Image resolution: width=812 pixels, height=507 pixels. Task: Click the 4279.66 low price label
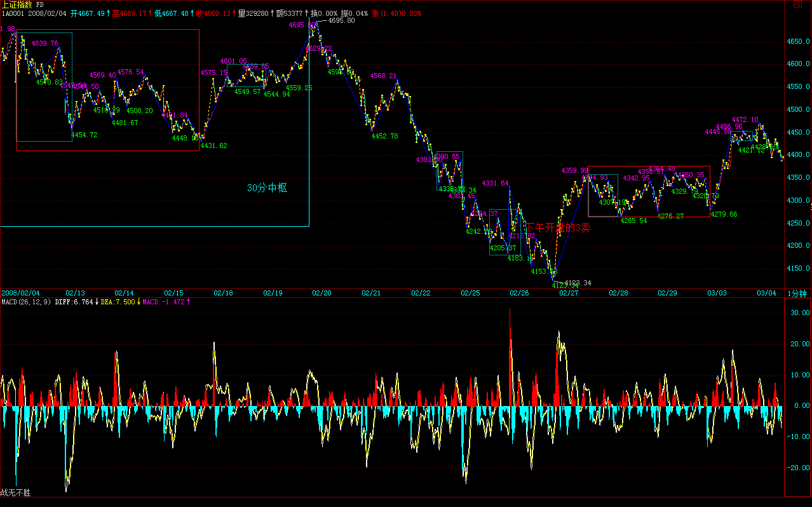(x=724, y=214)
